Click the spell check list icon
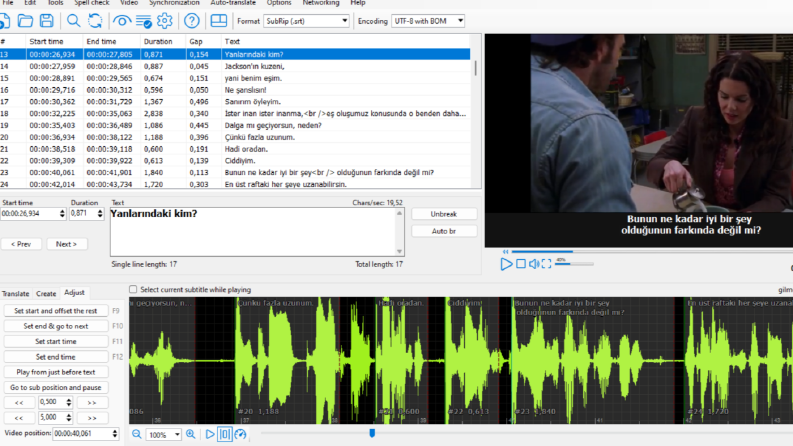793x446 pixels. click(144, 21)
